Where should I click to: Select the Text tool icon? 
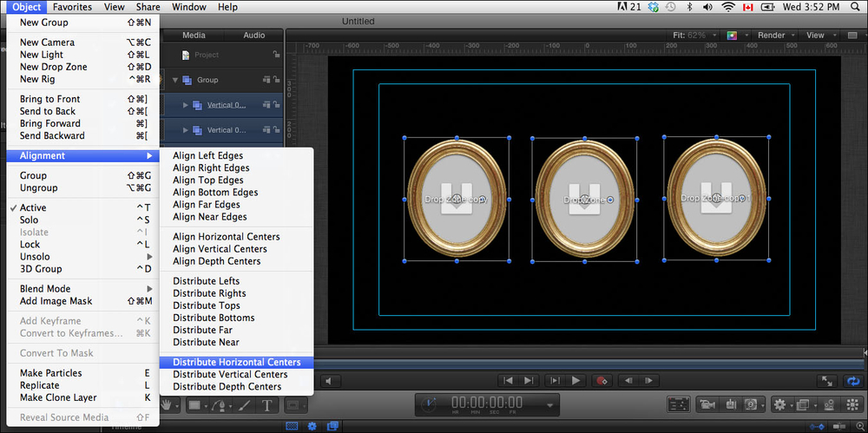(266, 405)
